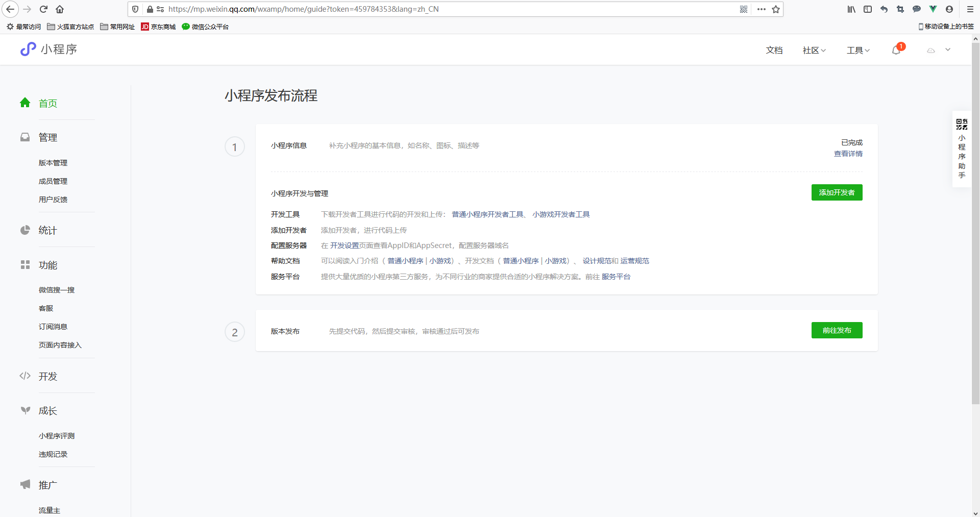Screen dimensions: 980x517
Task: Go to 统计 section in sidebar
Action: click(48, 230)
